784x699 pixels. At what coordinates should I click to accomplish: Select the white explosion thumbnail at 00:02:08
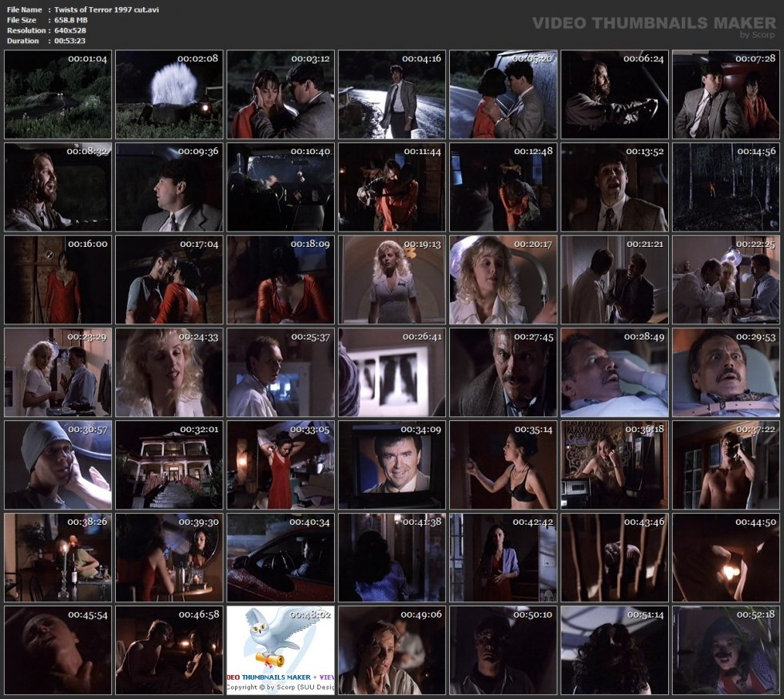(169, 94)
